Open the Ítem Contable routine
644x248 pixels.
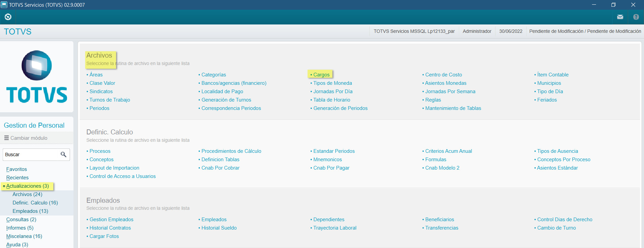[x=553, y=75]
